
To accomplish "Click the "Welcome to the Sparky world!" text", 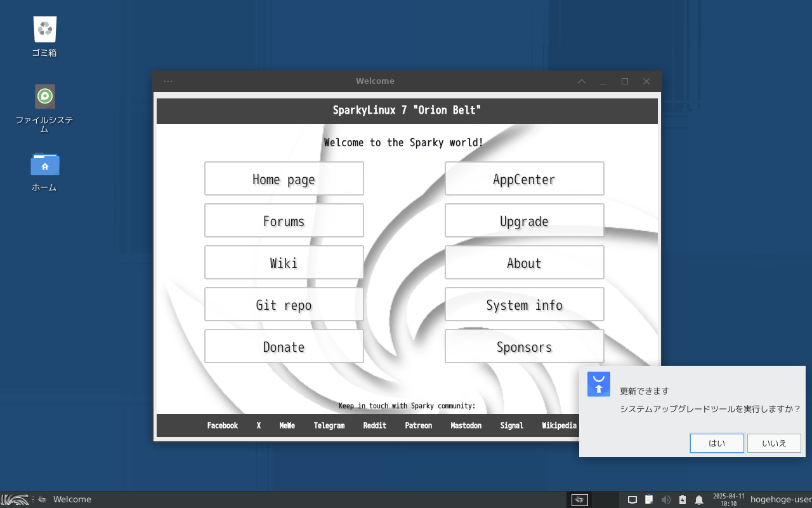I will coord(403,142).
